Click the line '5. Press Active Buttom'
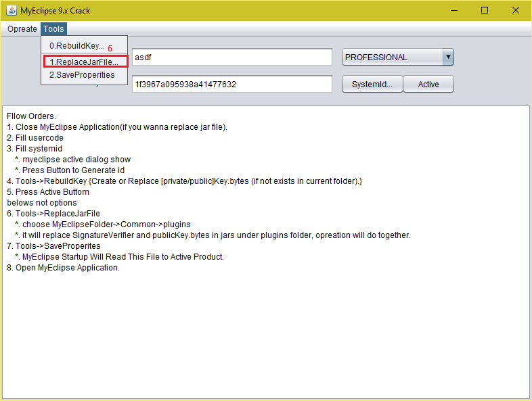This screenshot has width=532, height=401. [48, 192]
